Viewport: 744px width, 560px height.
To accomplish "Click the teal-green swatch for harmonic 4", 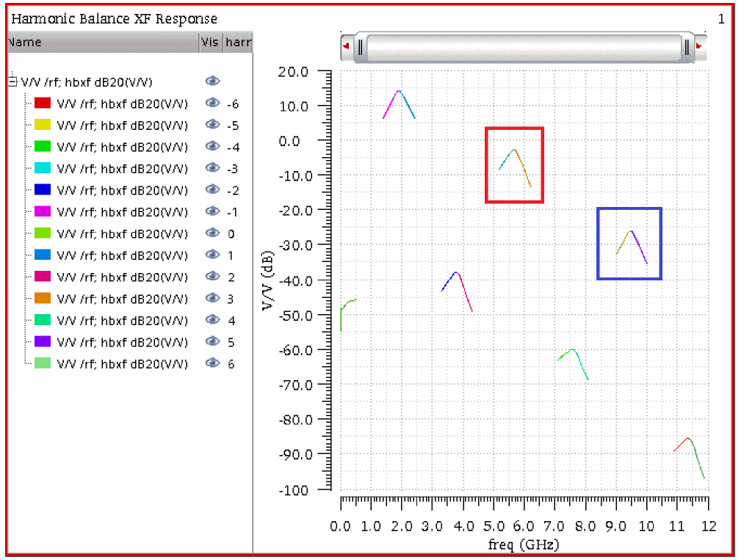I will click(43, 320).
